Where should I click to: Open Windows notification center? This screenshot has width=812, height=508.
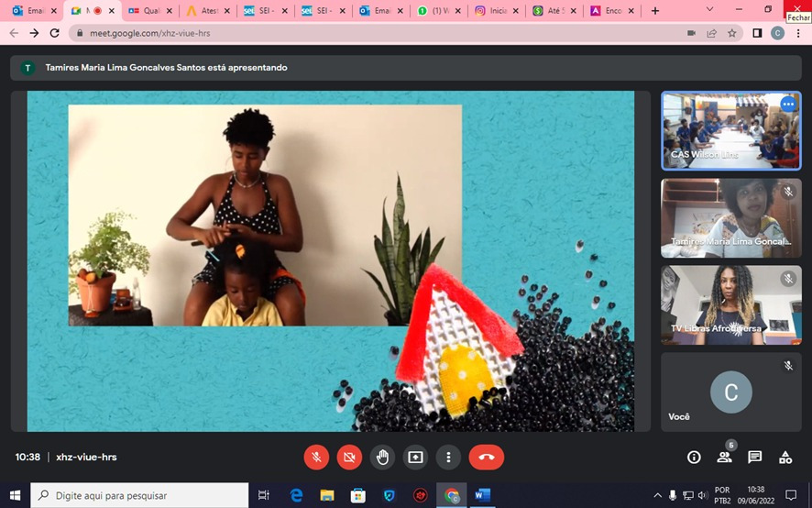coord(791,495)
